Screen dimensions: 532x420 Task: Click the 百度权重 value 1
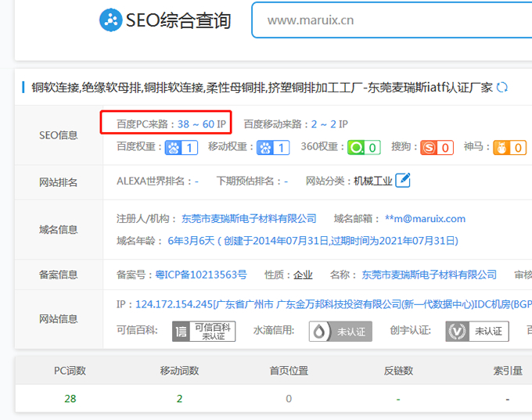point(189,148)
